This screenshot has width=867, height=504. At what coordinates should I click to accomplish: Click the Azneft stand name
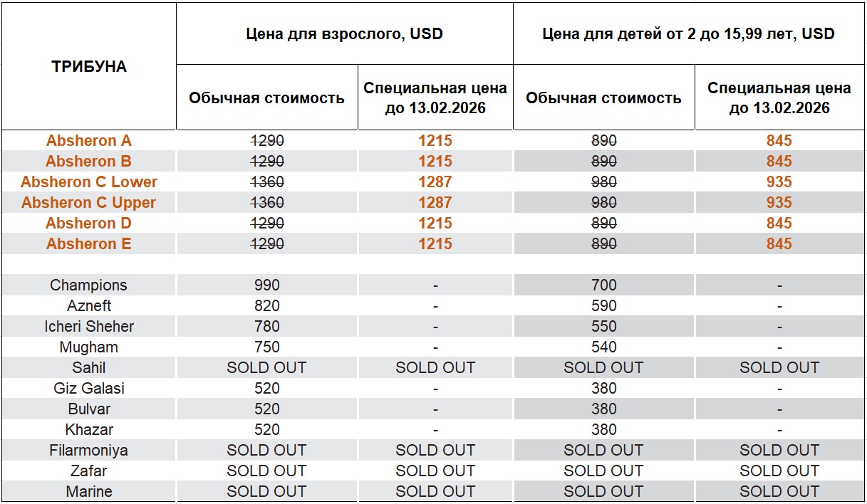[89, 306]
